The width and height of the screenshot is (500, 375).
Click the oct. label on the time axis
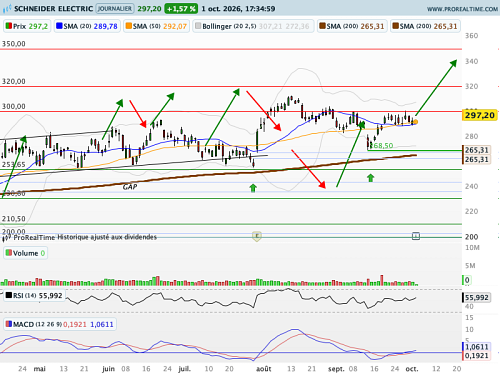coord(412,369)
